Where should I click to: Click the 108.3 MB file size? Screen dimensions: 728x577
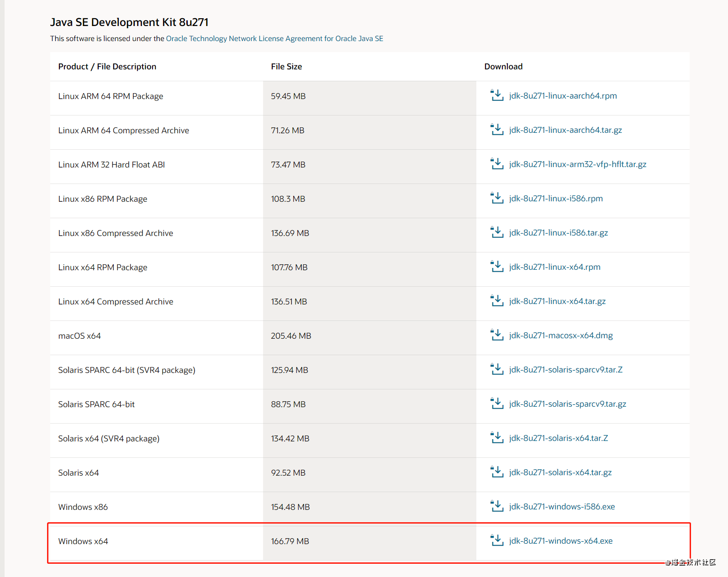pos(288,199)
